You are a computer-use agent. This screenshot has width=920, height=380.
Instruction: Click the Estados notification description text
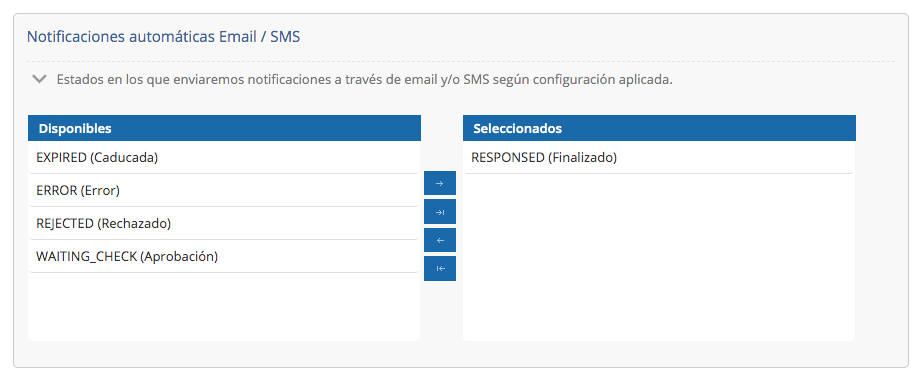(364, 80)
